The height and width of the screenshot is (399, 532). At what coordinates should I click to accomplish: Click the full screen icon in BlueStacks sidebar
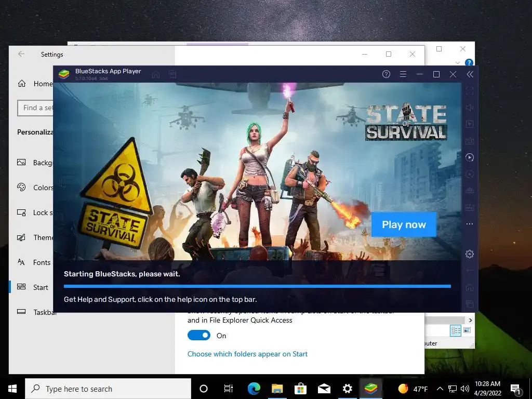click(x=470, y=91)
